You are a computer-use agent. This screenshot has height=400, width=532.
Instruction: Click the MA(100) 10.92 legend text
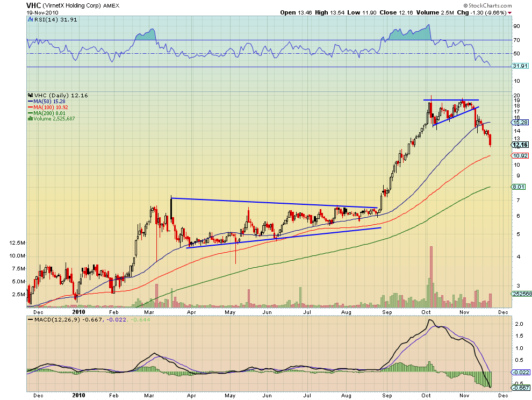[x=51, y=108]
